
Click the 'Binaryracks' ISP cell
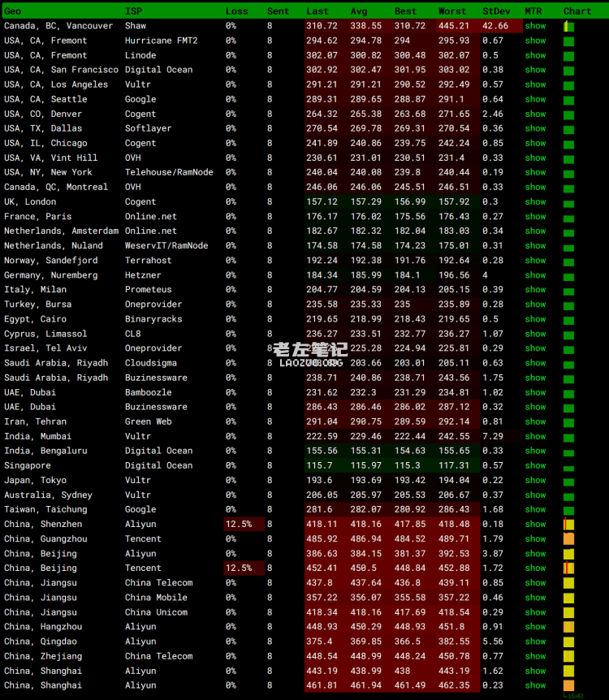point(153,319)
